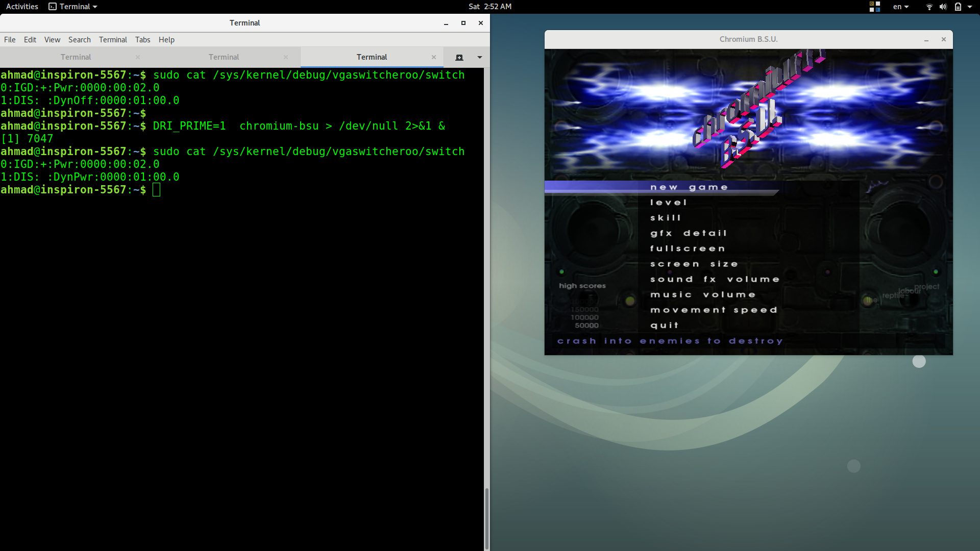Select 'new game' in Chromium B.S.U.

click(689, 187)
